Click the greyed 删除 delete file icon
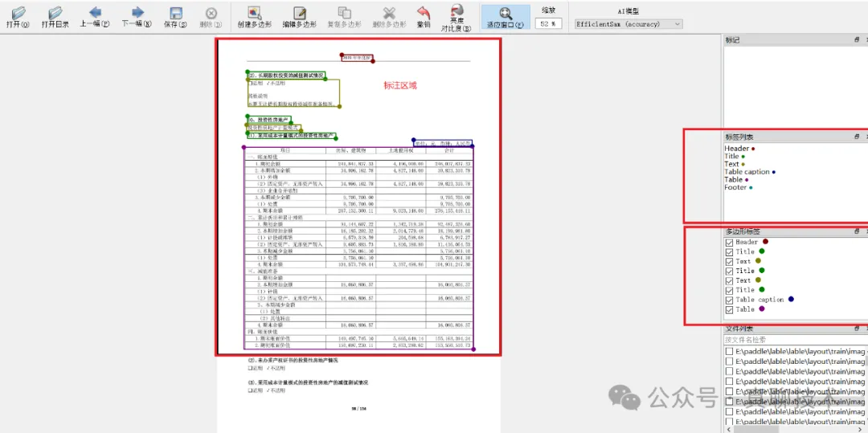 point(211,13)
